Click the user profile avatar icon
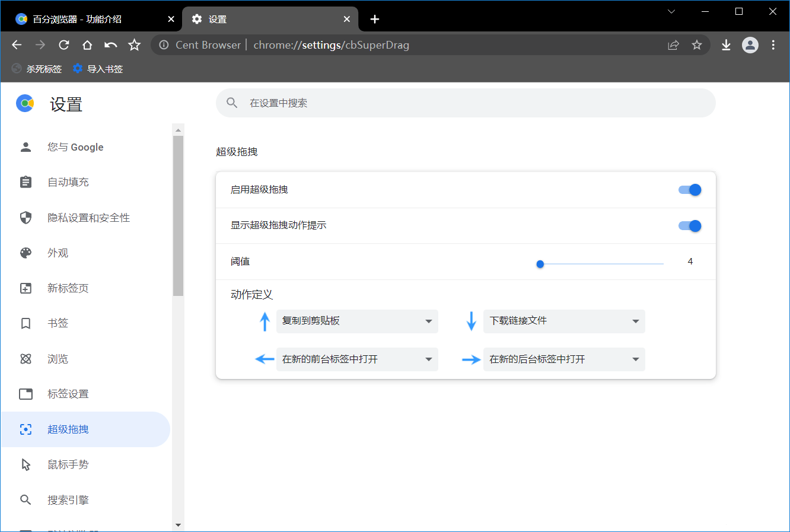Viewport: 790px width, 532px height. [750, 45]
